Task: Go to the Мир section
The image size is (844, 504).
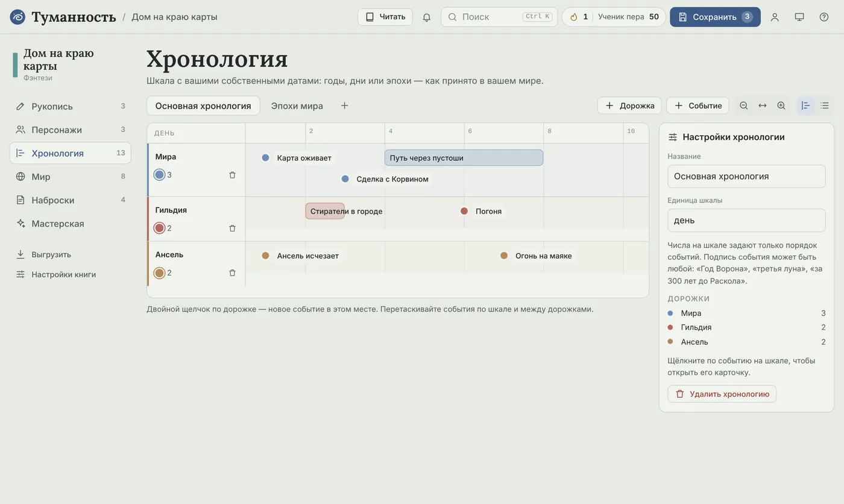Action: click(70, 177)
